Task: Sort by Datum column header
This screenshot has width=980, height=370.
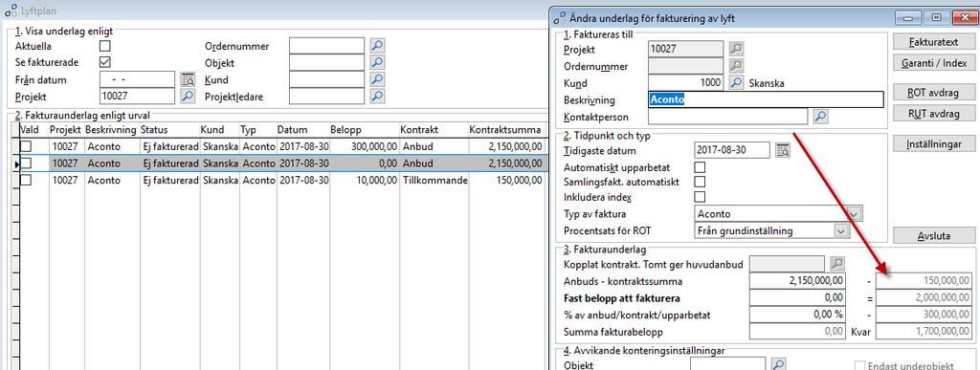Action: (x=302, y=130)
